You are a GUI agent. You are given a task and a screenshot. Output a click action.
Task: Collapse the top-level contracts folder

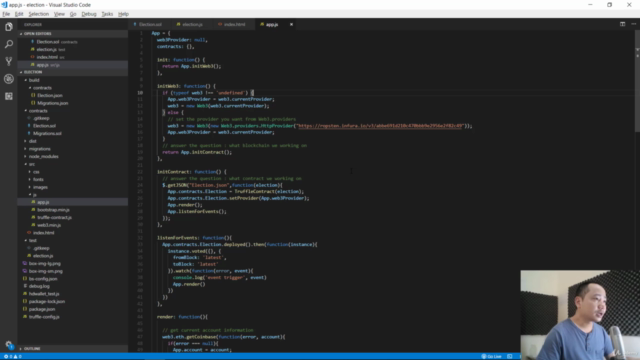pyautogui.click(x=73, y=111)
